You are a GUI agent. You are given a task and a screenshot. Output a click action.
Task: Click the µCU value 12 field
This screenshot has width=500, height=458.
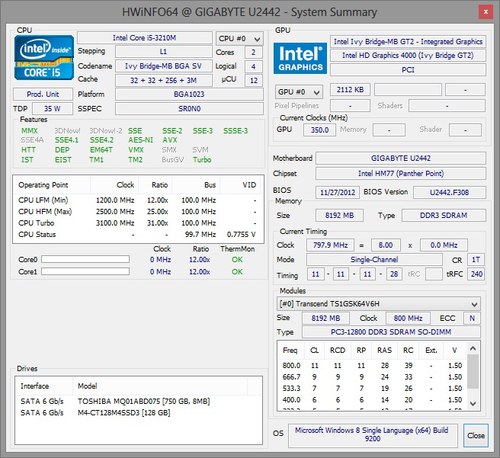click(253, 80)
